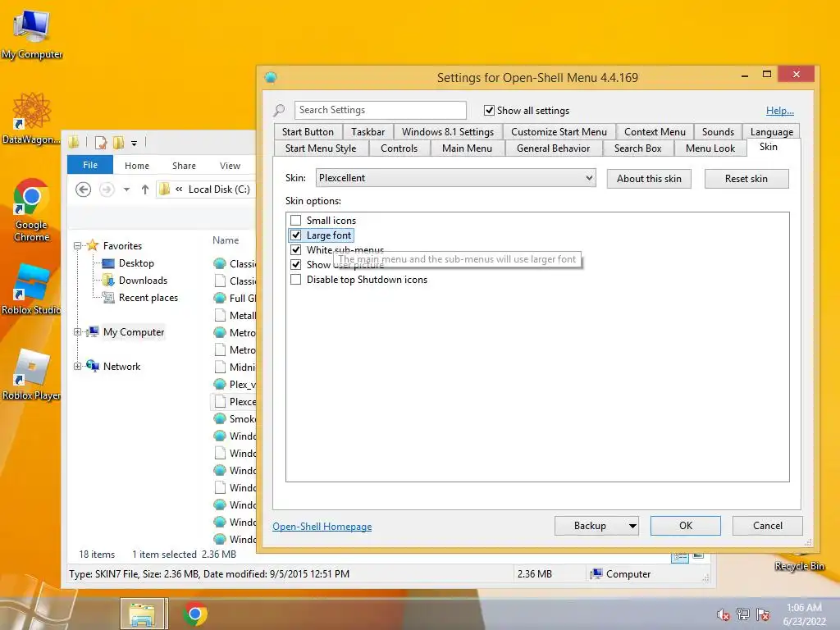
Task: Switch Explorer to details view icon
Action: (680, 557)
